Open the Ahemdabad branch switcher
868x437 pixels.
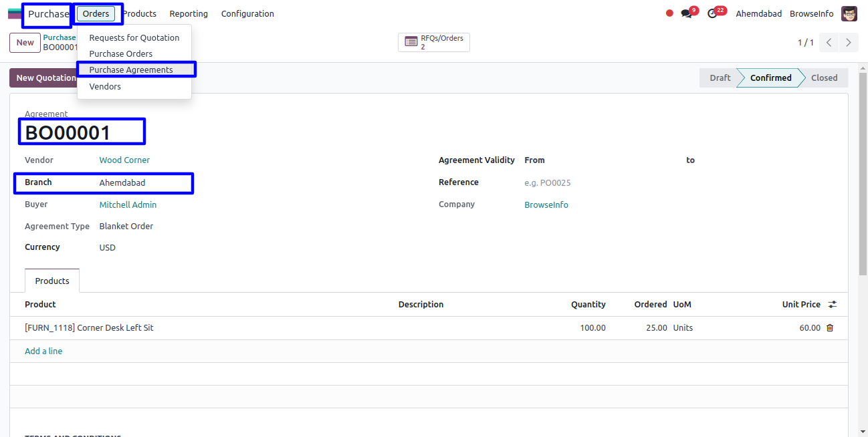(x=758, y=14)
